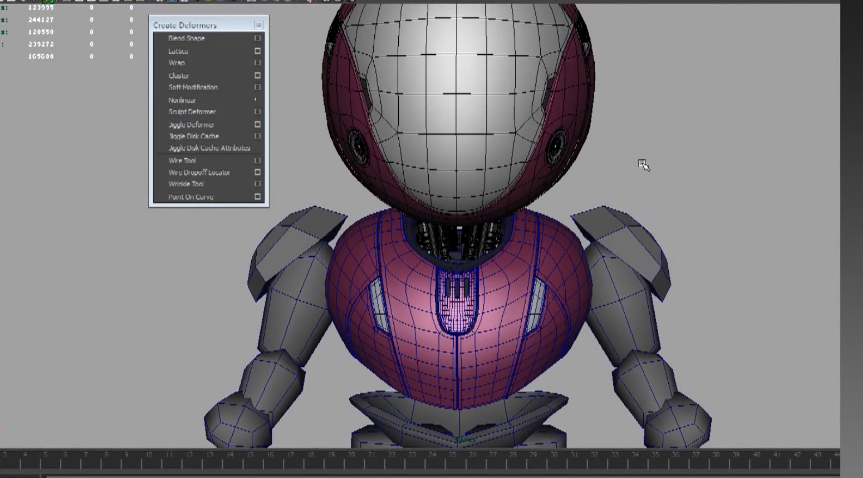Screen dimensions: 863x478
Task: Open the Soft Modification options box
Action: click(x=258, y=88)
